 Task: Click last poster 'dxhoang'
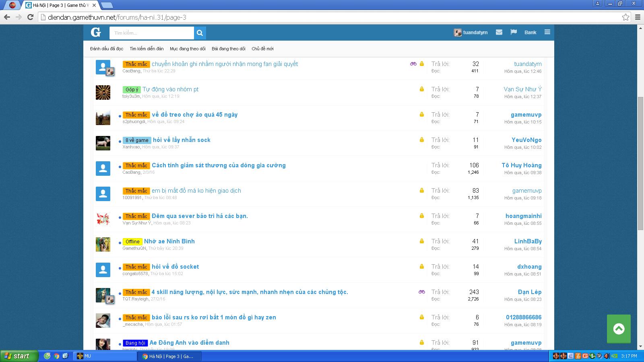(x=529, y=267)
